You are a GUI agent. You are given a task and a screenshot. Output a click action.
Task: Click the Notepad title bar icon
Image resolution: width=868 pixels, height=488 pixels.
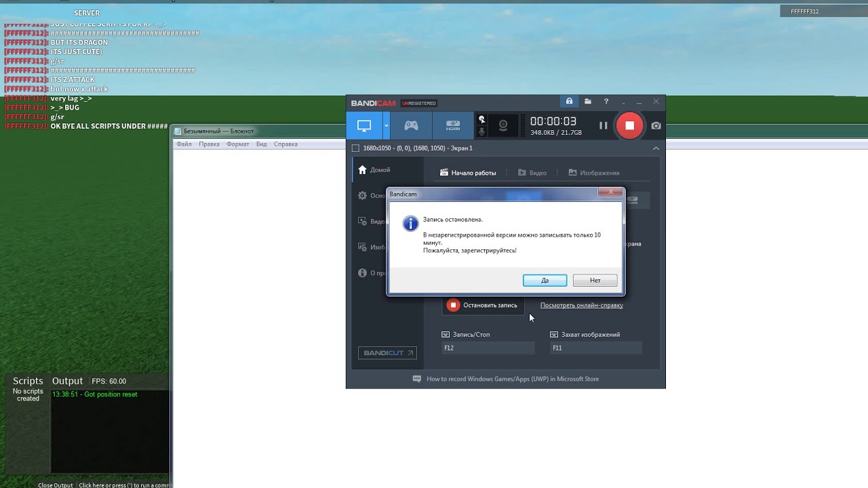pos(178,131)
